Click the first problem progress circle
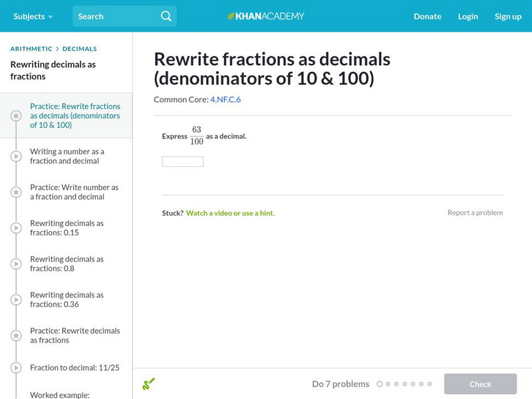This screenshot has height=399, width=532. [380, 384]
